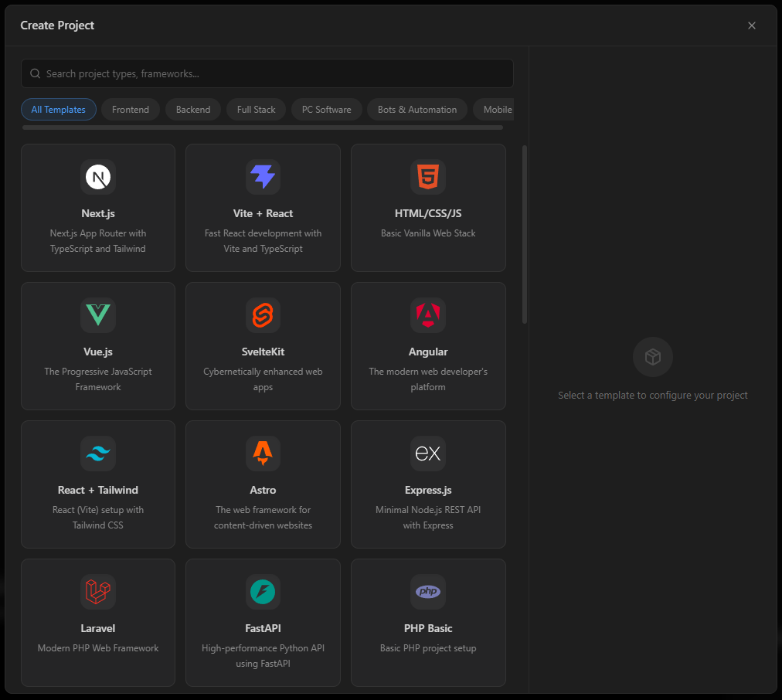
Task: Select the Express.js template title
Action: pos(428,490)
